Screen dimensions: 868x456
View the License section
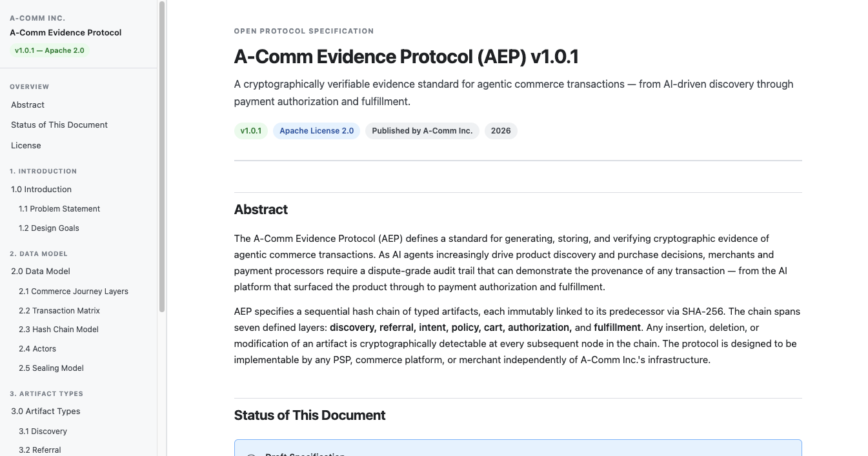point(26,145)
